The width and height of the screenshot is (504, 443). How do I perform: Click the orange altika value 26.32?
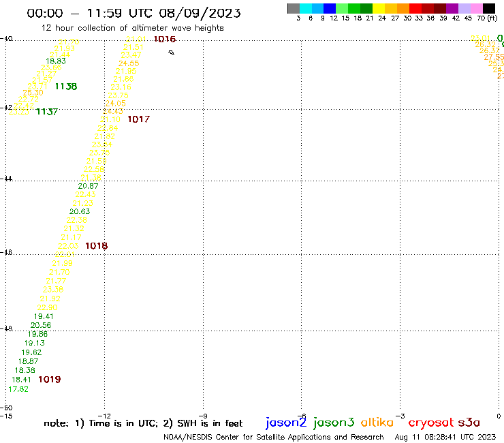point(486,44)
